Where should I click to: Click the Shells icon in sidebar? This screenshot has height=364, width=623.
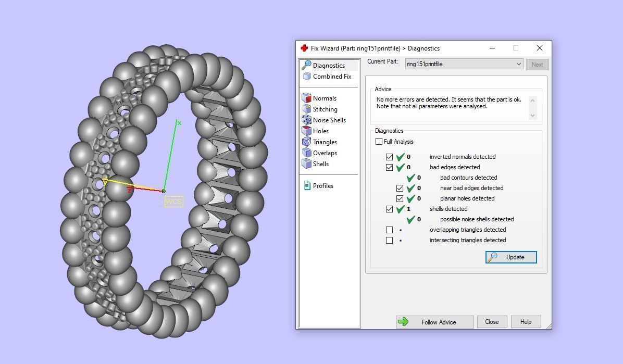coord(306,164)
